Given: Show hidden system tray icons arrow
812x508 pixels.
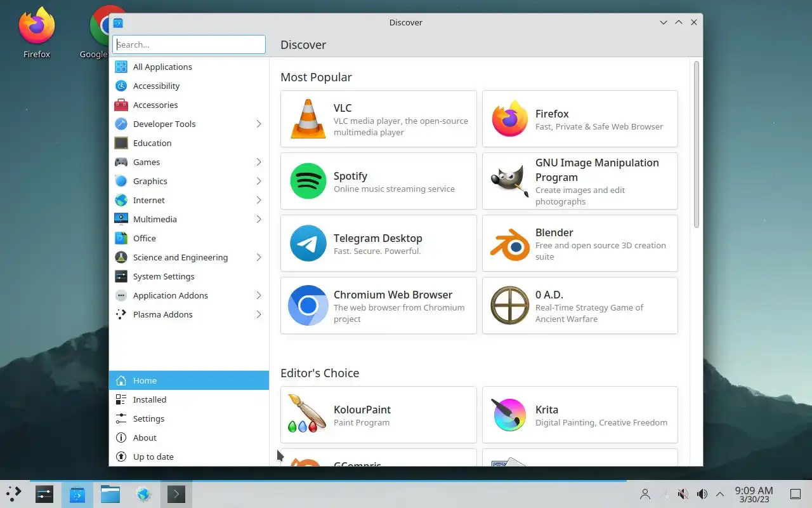Looking at the screenshot, I should pyautogui.click(x=720, y=494).
